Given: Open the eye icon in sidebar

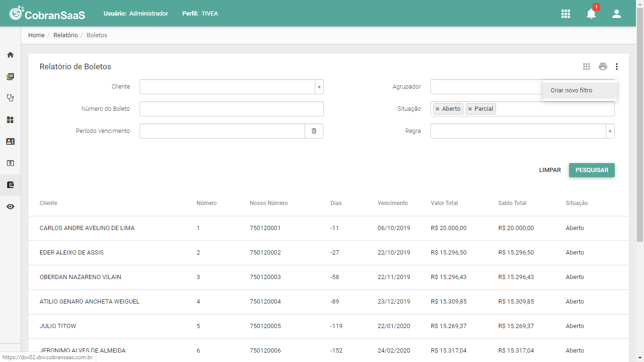Looking at the screenshot, I should (x=10, y=206).
